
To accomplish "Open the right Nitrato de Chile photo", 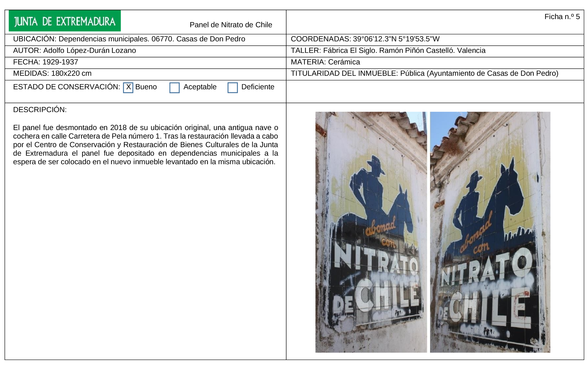I will [x=490, y=232].
